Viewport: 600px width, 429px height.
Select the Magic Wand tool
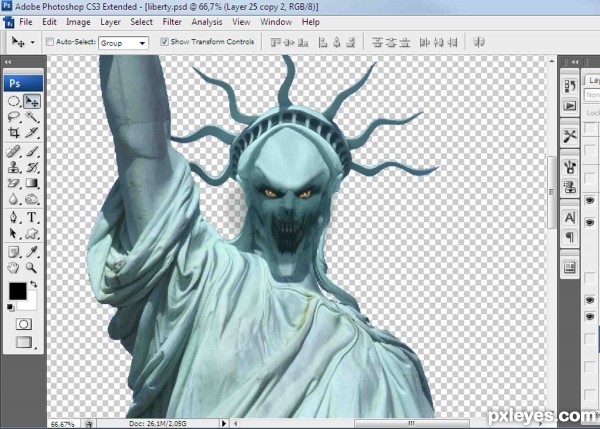tap(31, 117)
